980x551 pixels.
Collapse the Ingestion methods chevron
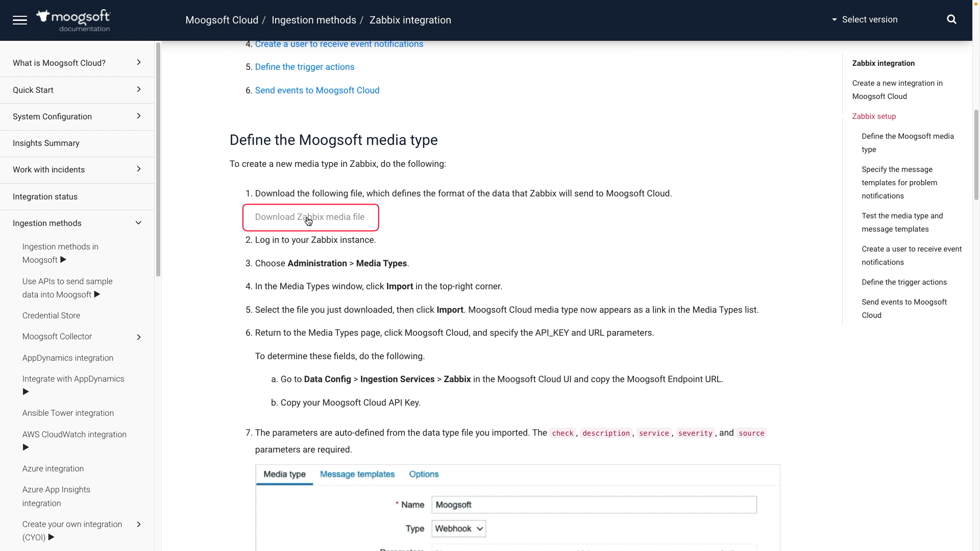[x=138, y=223]
